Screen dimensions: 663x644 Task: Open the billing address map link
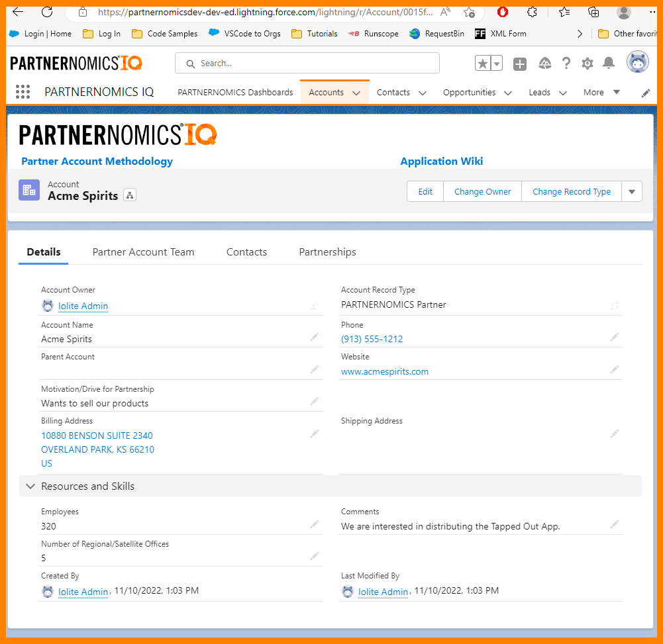click(x=97, y=449)
